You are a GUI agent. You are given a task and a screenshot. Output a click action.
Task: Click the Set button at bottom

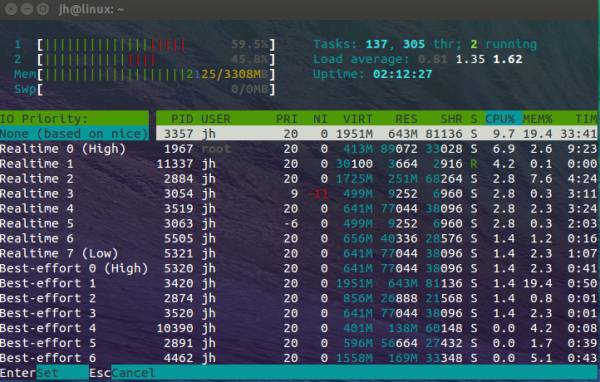tap(62, 372)
